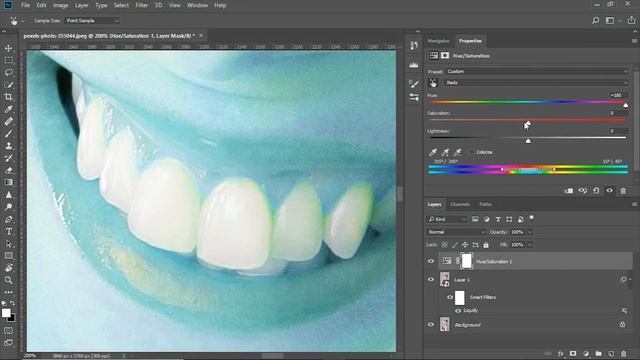
Task: Switch to the Channels tab
Action: point(460,204)
